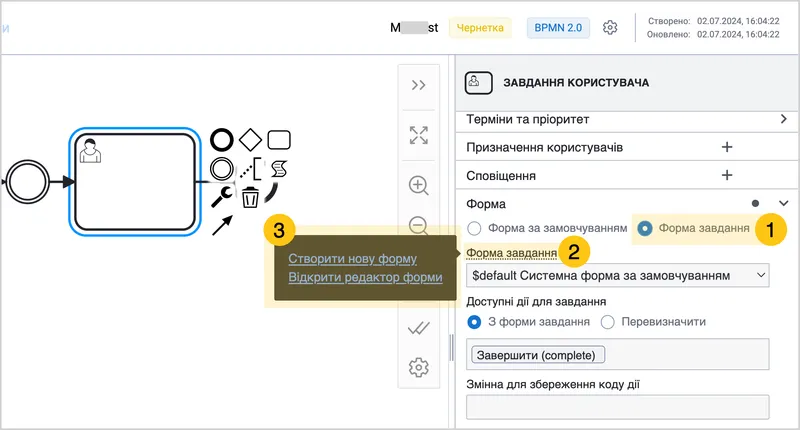The width and height of the screenshot is (800, 430).
Task: Collapse panel with double chevron icon
Action: (x=418, y=85)
